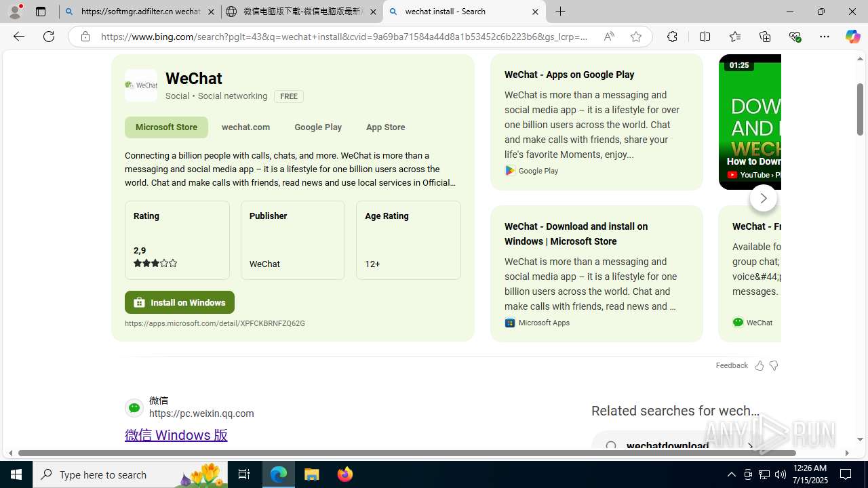This screenshot has height=488, width=868.
Task: Refresh the current page
Action: point(49,37)
